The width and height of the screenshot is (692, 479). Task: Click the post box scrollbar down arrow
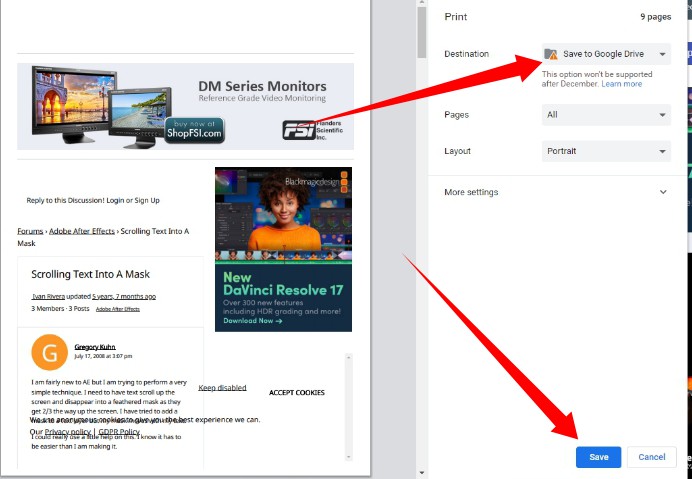pos(349,457)
